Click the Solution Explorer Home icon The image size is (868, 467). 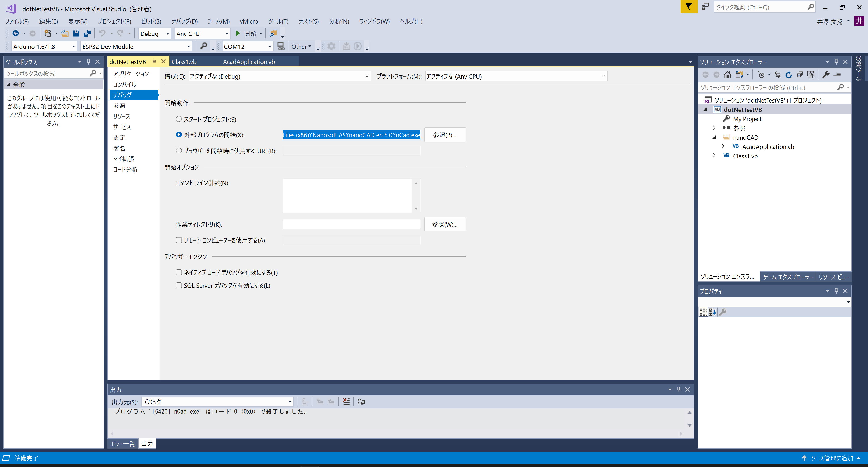click(x=727, y=75)
